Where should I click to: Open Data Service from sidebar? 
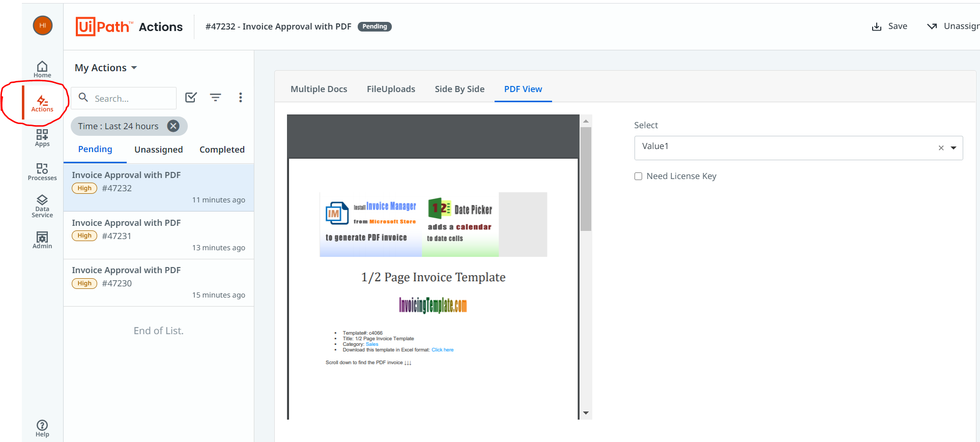(42, 206)
